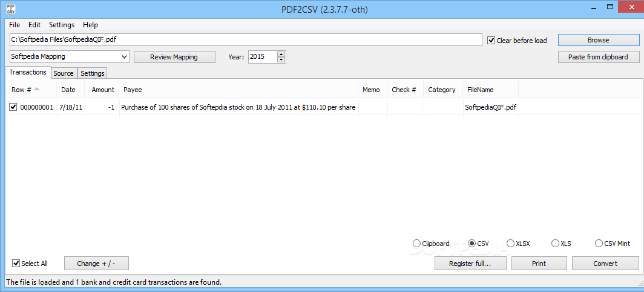Click the SoftpediaQIF.pdf filename cell
644x292 pixels.
coord(490,107)
